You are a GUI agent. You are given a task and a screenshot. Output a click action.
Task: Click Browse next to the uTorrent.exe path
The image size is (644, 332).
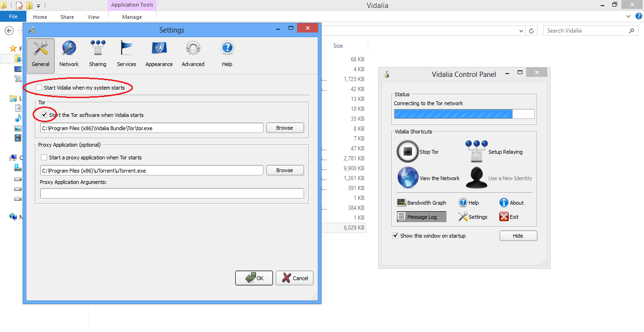coord(285,170)
